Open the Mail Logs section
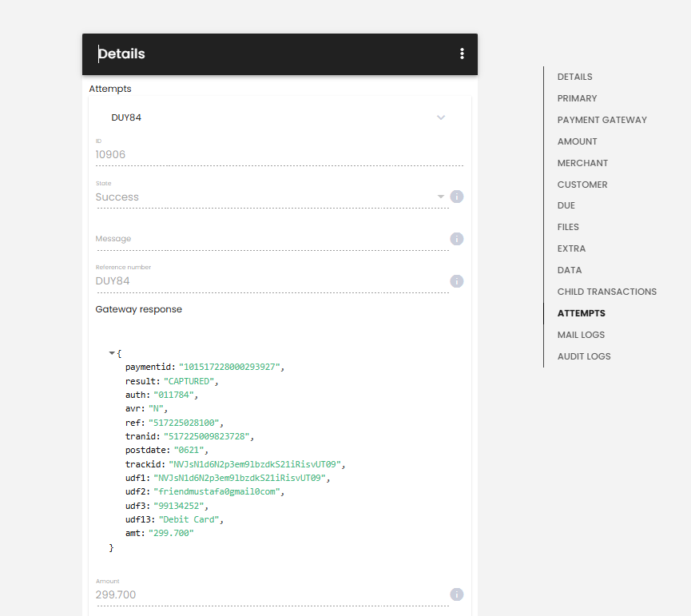 pyautogui.click(x=581, y=335)
